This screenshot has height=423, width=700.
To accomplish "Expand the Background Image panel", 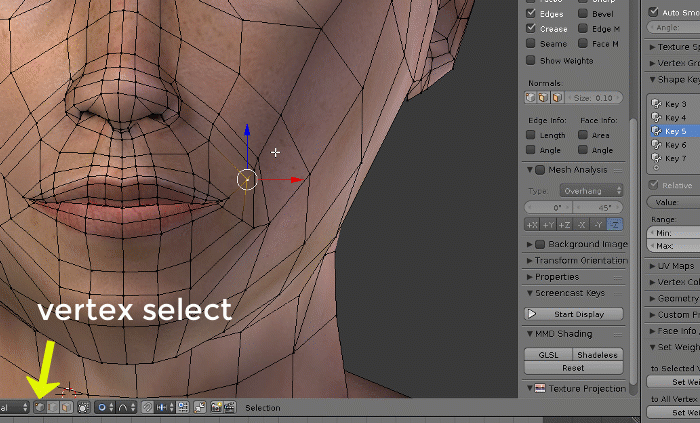I will 529,244.
